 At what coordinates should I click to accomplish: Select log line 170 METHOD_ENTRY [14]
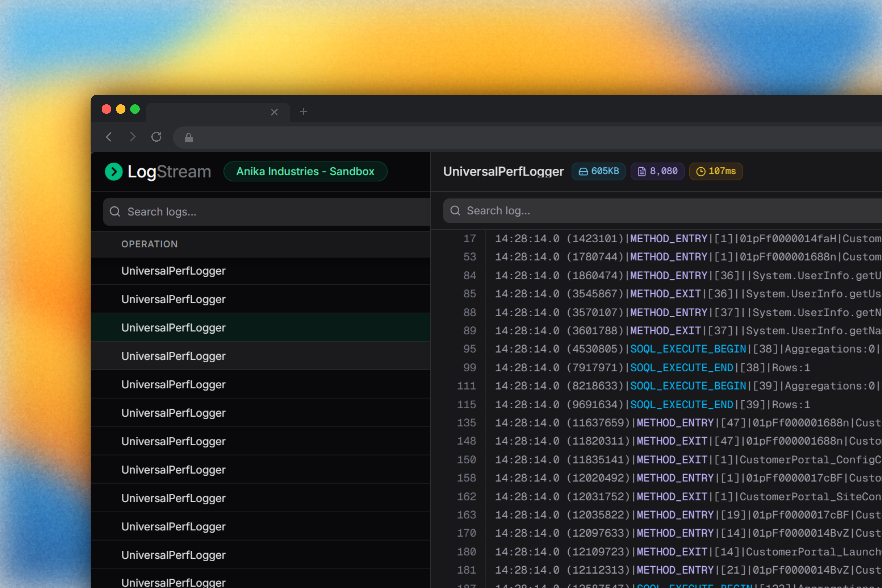(656, 533)
